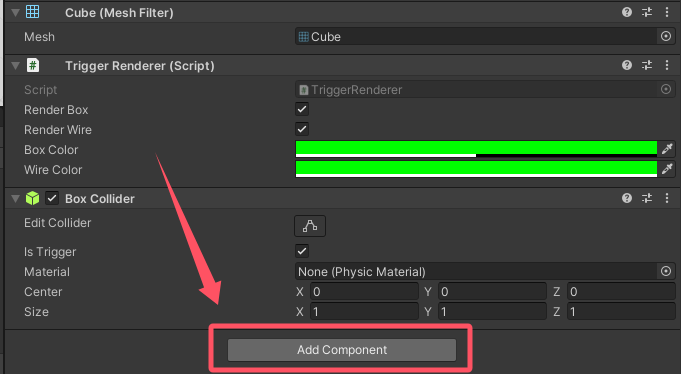Open object picker for Physic Material field
The width and height of the screenshot is (681, 374).
(x=666, y=271)
